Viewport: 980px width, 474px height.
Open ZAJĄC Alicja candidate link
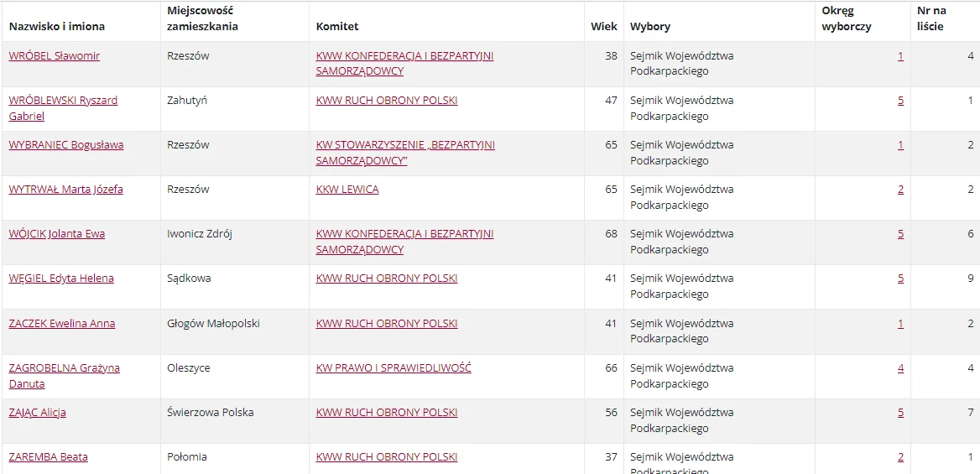tap(38, 412)
